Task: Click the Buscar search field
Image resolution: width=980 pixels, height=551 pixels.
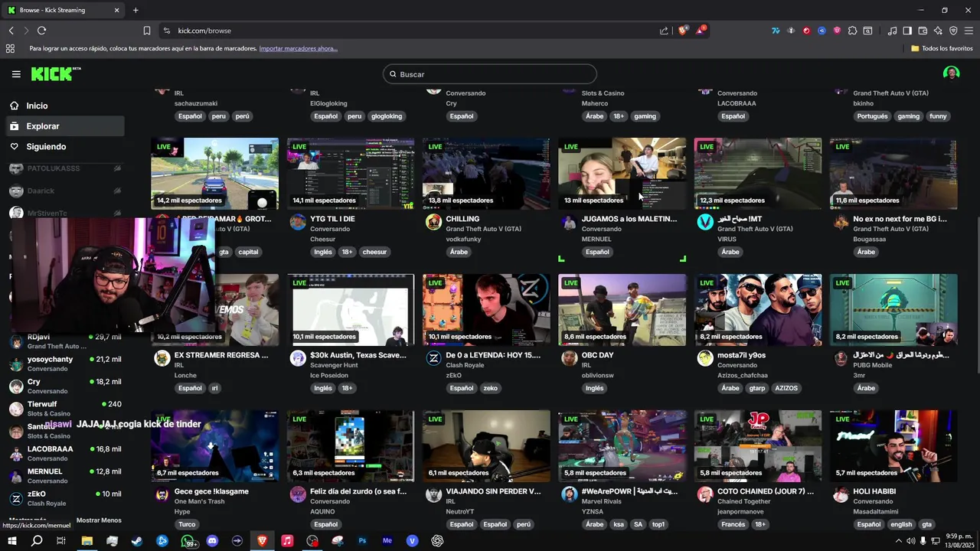Action: (x=490, y=74)
